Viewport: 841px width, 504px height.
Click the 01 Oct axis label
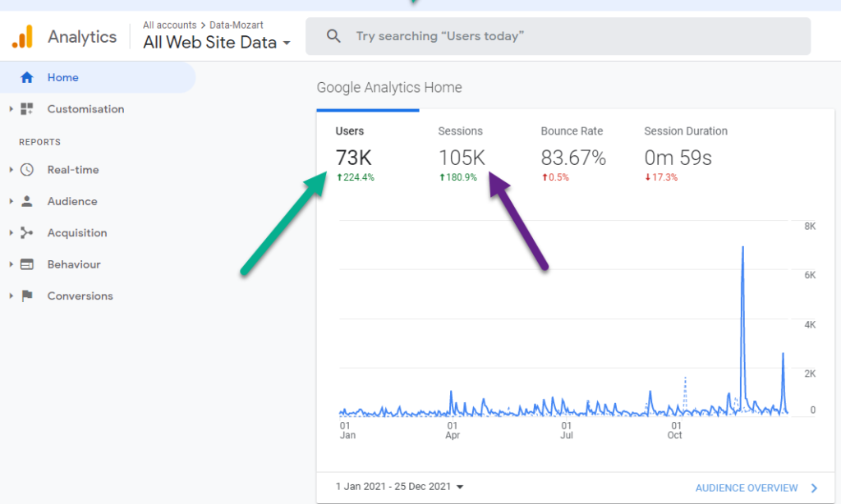[x=675, y=431]
